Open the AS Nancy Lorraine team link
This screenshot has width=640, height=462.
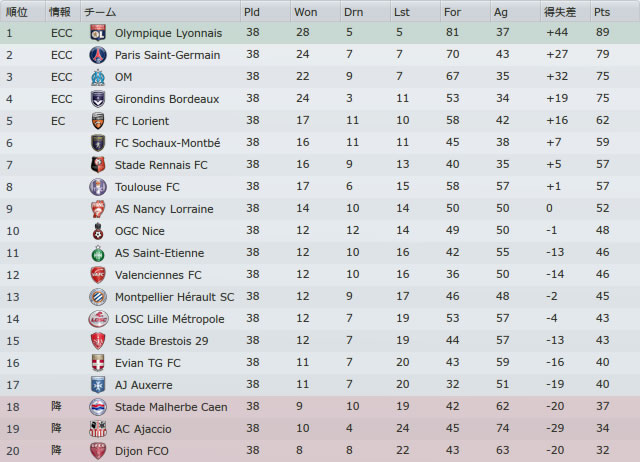pyautogui.click(x=164, y=209)
